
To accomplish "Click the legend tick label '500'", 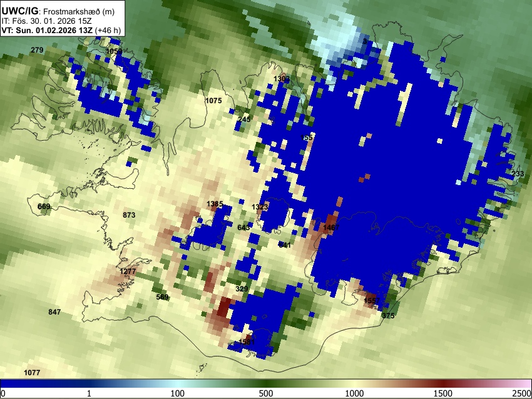I will point(265,393).
